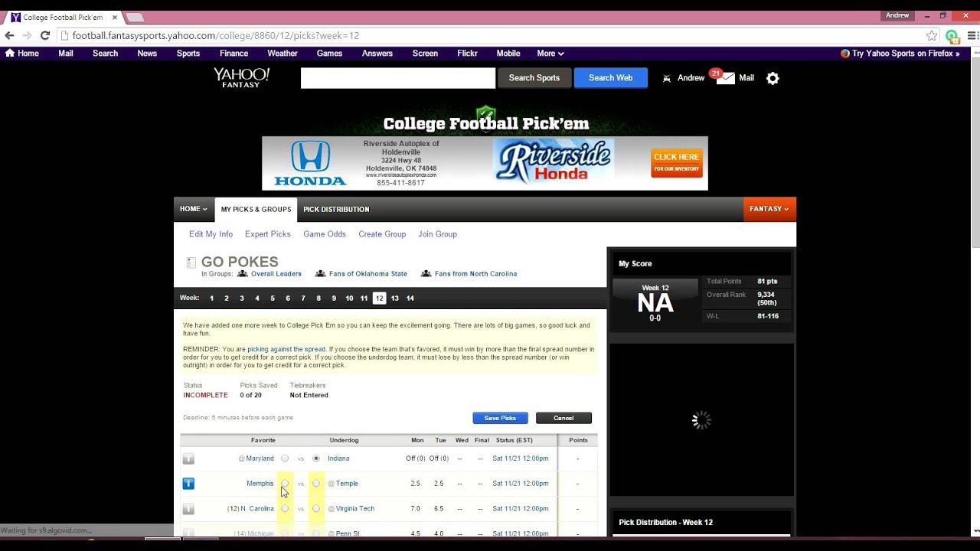Click the Indiana team link
Viewport: 980px width, 551px height.
tap(338, 458)
